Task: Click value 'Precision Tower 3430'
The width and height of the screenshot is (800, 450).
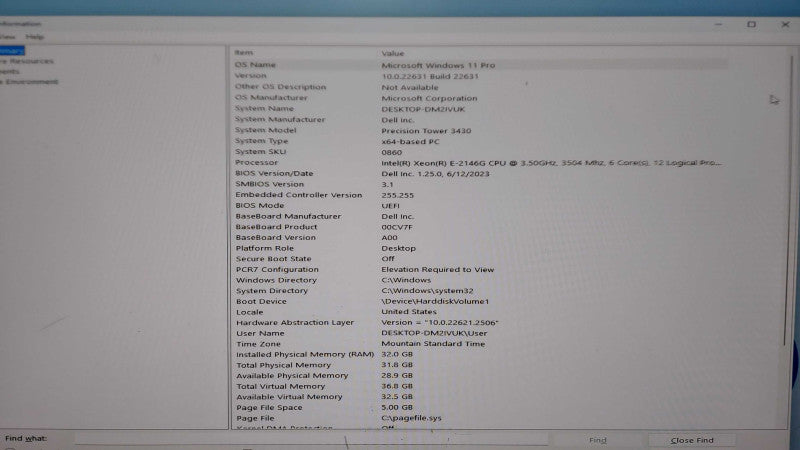Action: [426, 131]
